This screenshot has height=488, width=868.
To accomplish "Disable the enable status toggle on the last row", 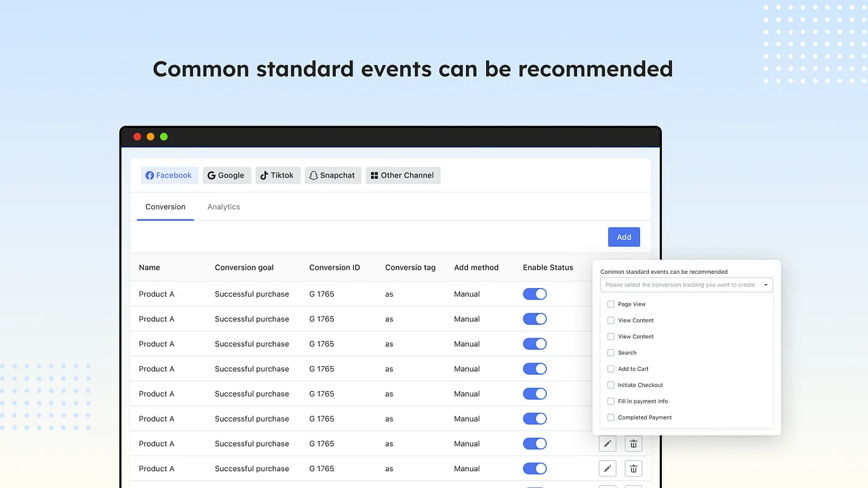I will click(534, 468).
